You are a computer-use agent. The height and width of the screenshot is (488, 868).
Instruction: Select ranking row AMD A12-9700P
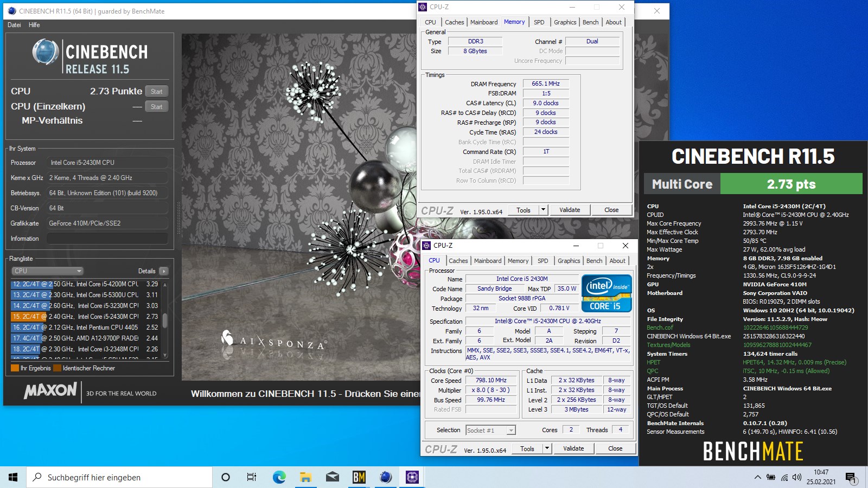[x=85, y=338]
